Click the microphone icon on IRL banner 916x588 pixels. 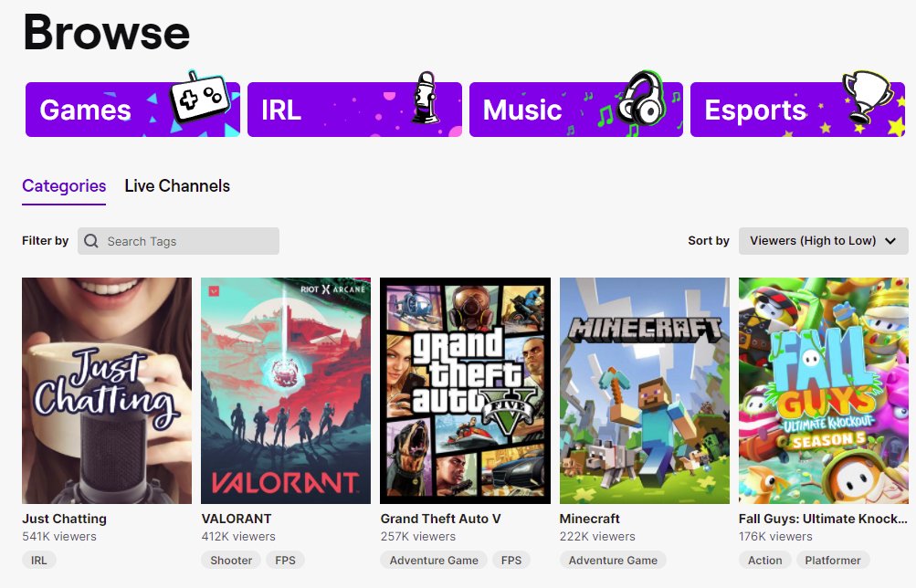point(426,98)
